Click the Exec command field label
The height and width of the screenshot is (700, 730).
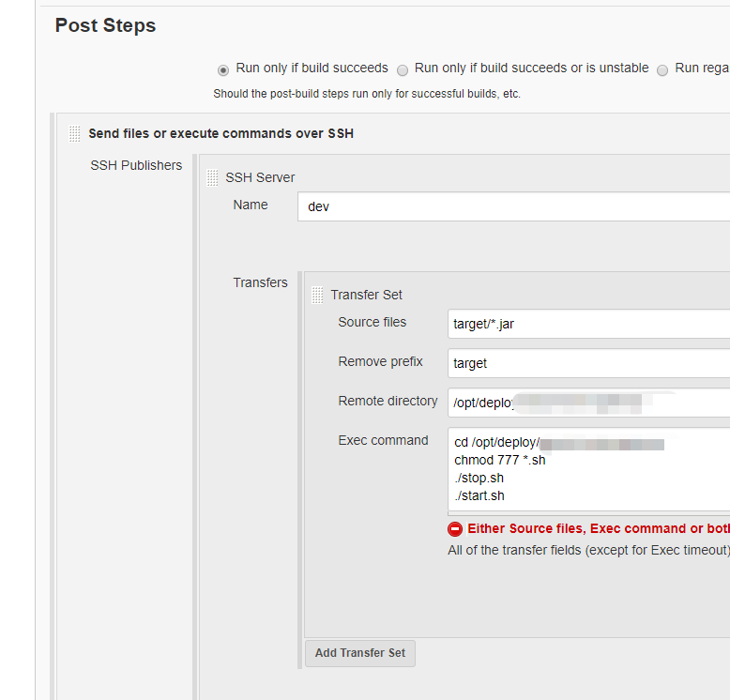(383, 440)
